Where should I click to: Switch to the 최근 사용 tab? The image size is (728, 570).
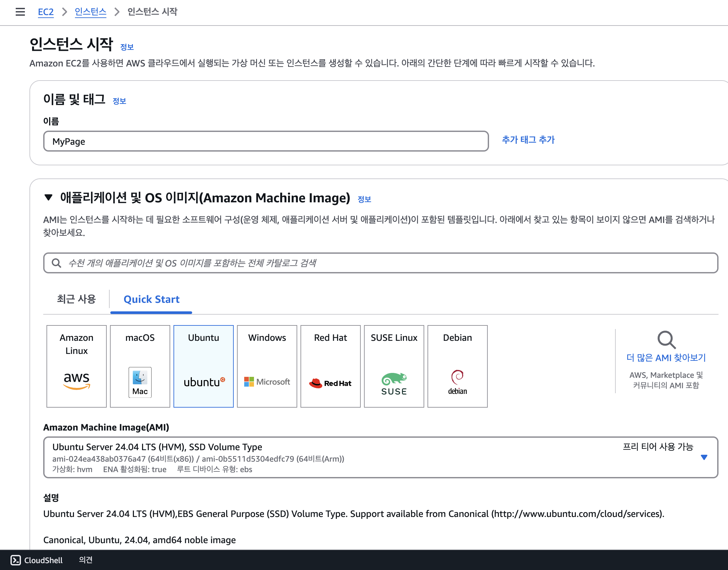76,299
